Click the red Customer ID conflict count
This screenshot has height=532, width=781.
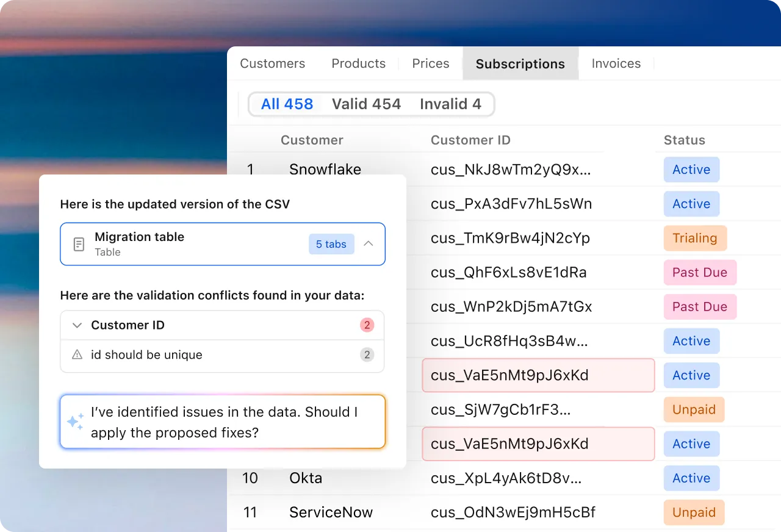point(367,325)
